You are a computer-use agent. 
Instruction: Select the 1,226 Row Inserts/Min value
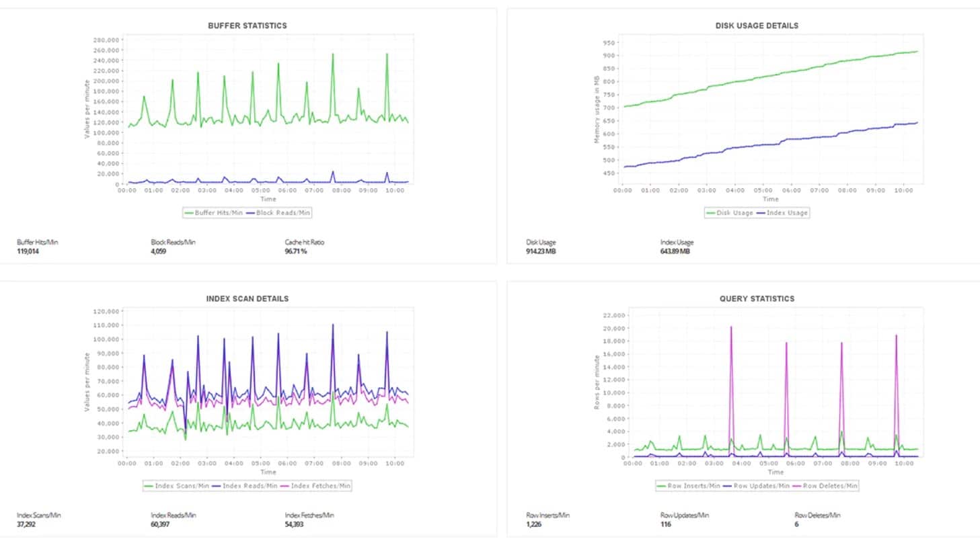tap(534, 524)
